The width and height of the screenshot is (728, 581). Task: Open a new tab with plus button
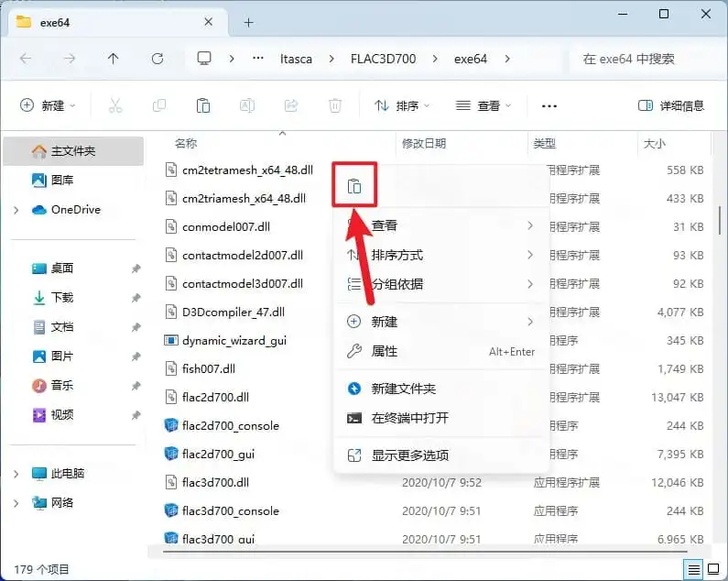point(248,22)
